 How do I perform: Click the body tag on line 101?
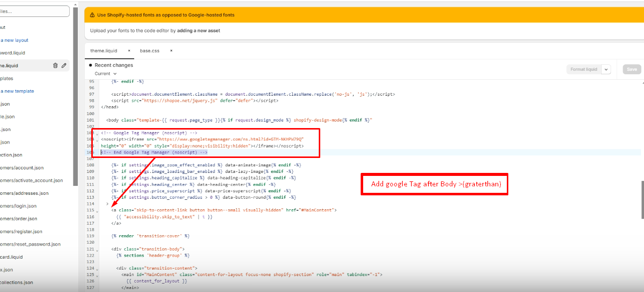[239, 120]
